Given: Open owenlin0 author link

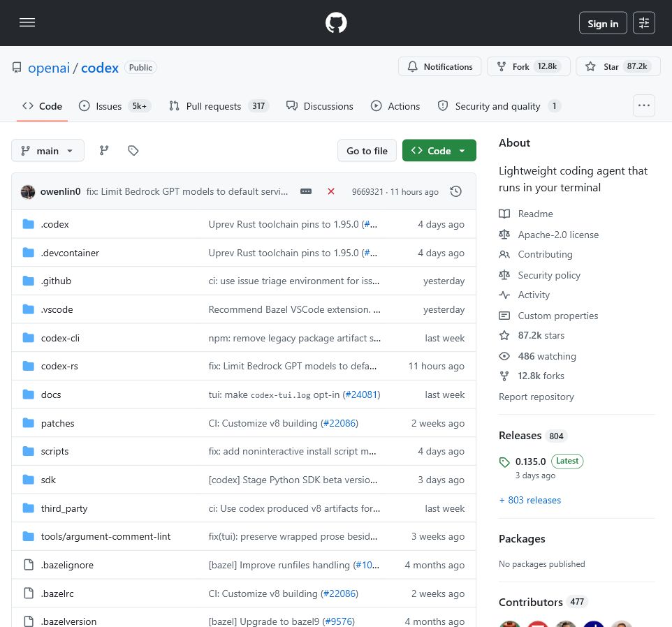Looking at the screenshot, I should [x=61, y=192].
